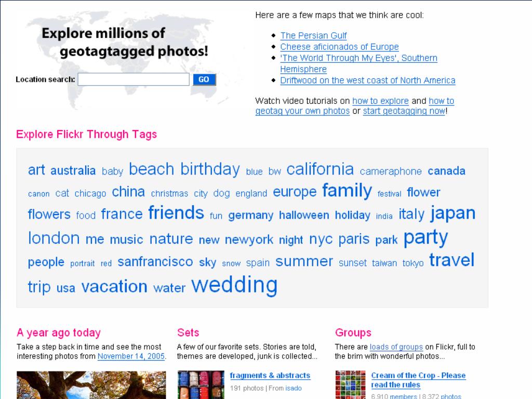Browse the 'birthday' tag

click(x=210, y=169)
